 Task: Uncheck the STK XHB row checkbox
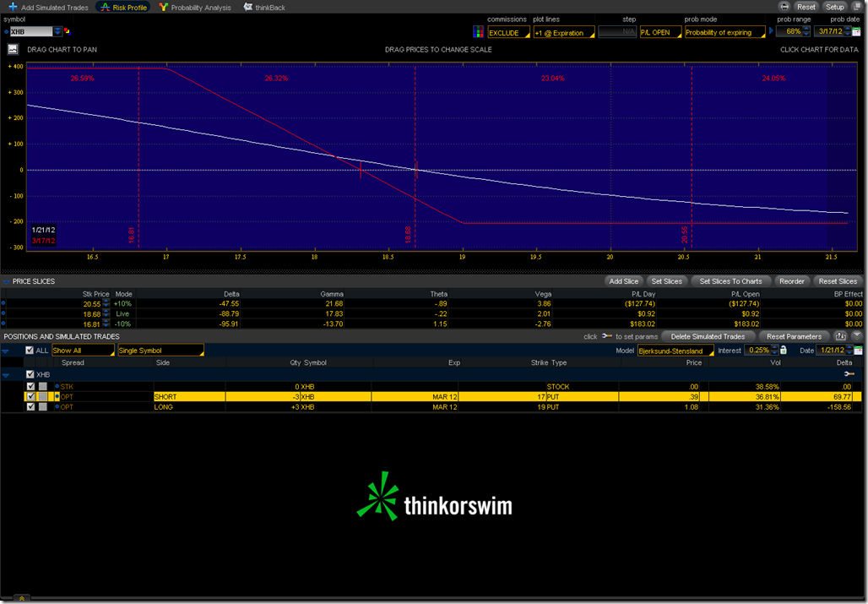(x=31, y=386)
